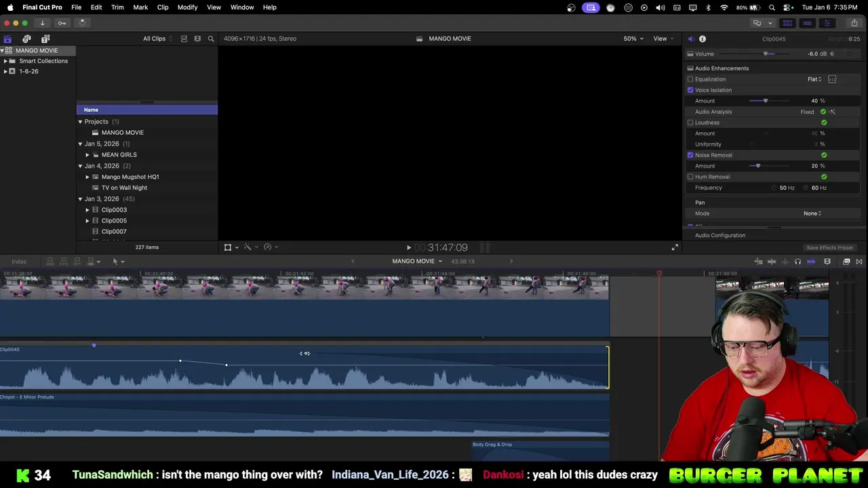
Task: Open the All Clips filter dropdown
Action: click(x=157, y=39)
